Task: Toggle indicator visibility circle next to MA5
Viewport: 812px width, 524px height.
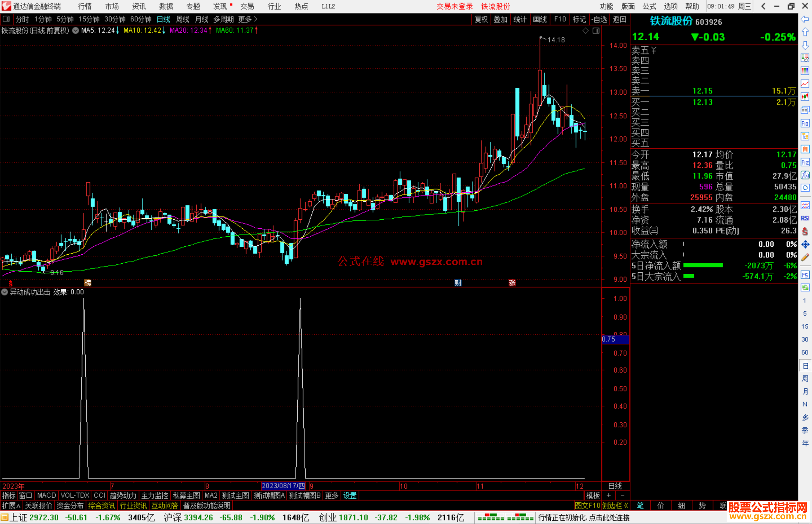Action: [76, 30]
